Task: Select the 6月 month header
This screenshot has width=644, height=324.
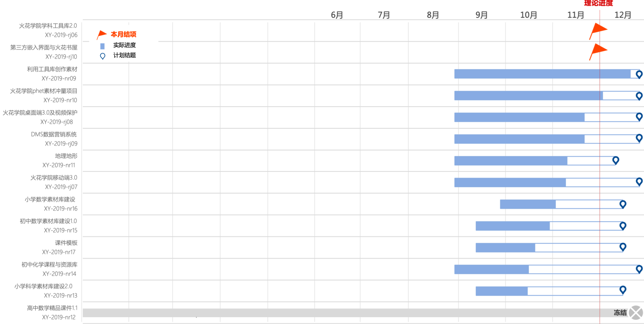Action: [337, 15]
